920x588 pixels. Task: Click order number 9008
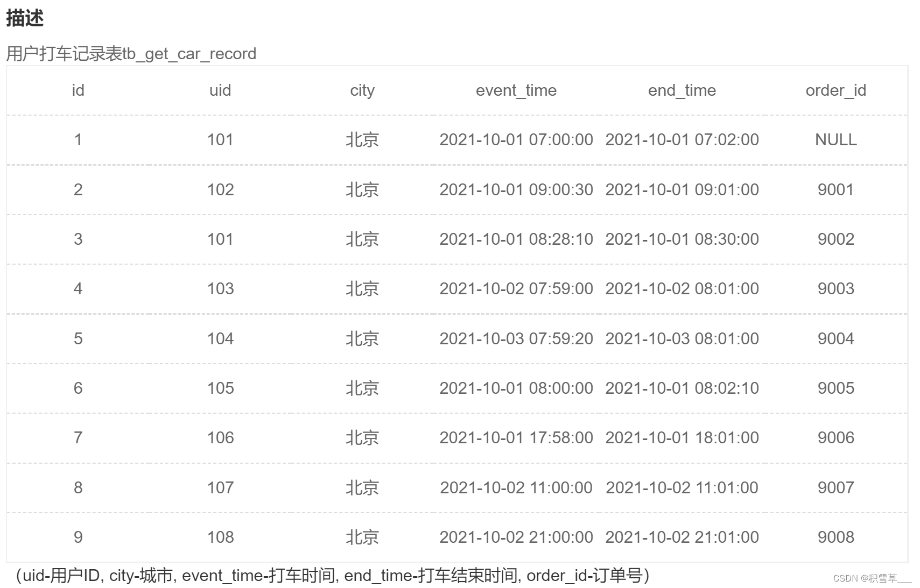point(835,537)
